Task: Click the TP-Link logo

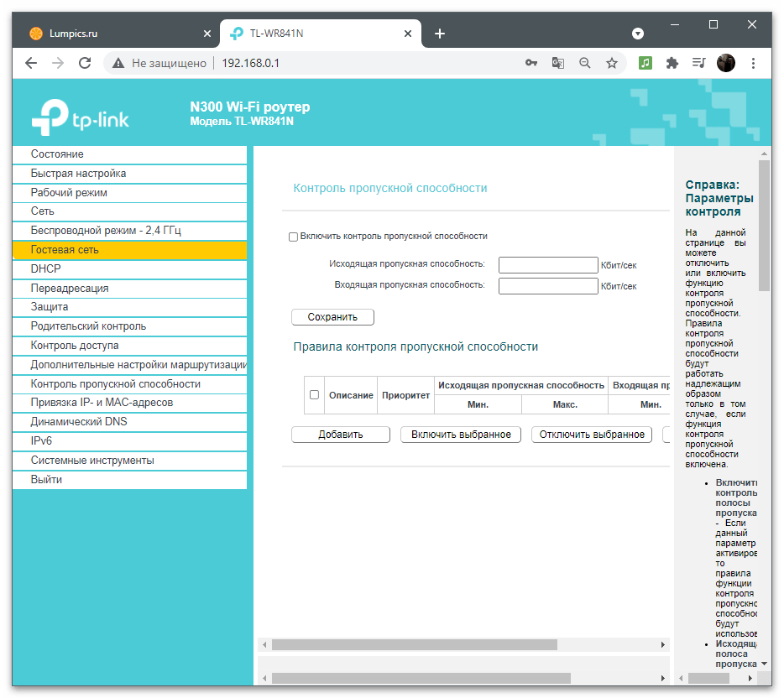Action: tap(81, 117)
